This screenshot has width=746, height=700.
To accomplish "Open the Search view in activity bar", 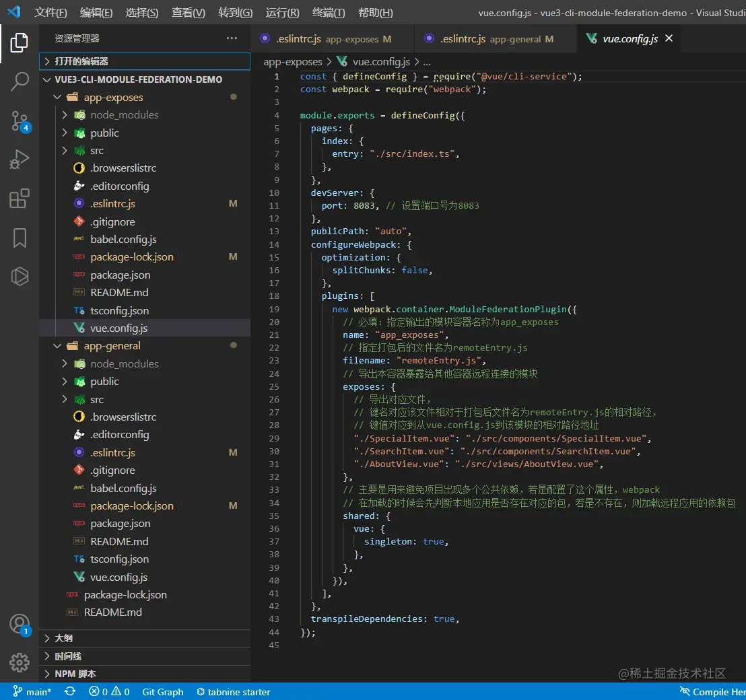I will coord(19,82).
